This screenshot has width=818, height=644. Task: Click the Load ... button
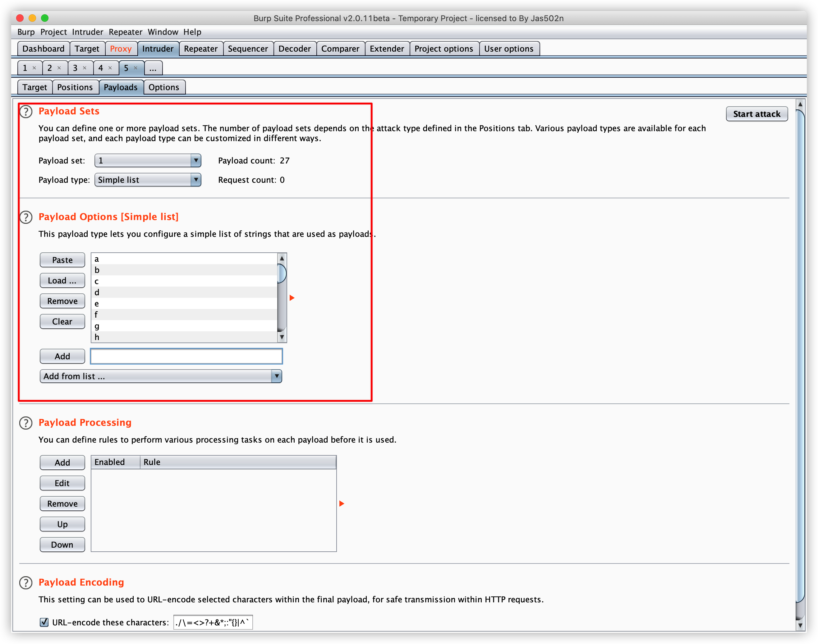(x=62, y=281)
